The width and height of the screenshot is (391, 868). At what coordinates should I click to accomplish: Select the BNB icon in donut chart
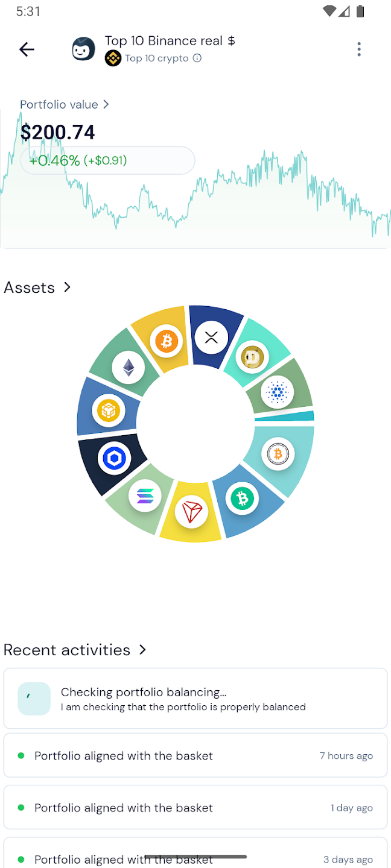(109, 411)
